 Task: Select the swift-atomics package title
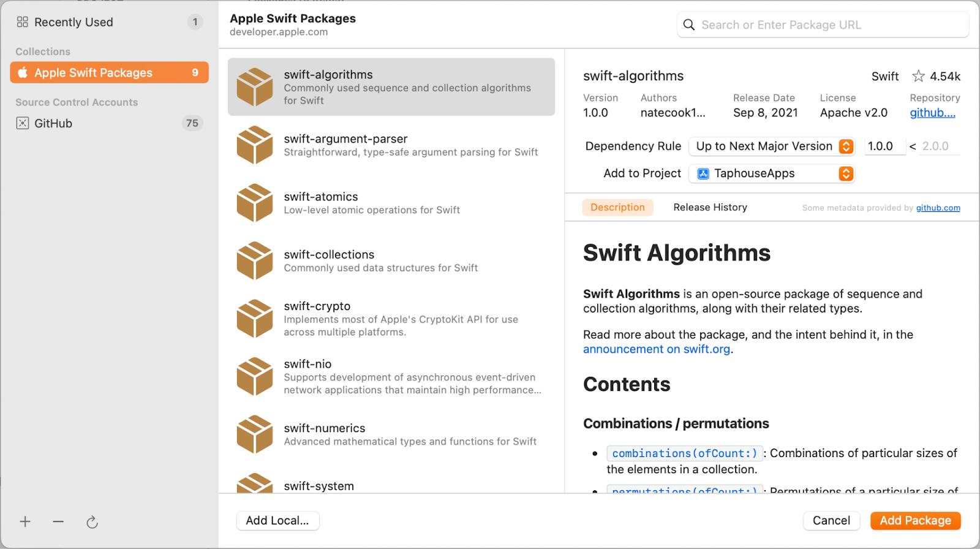(x=321, y=197)
